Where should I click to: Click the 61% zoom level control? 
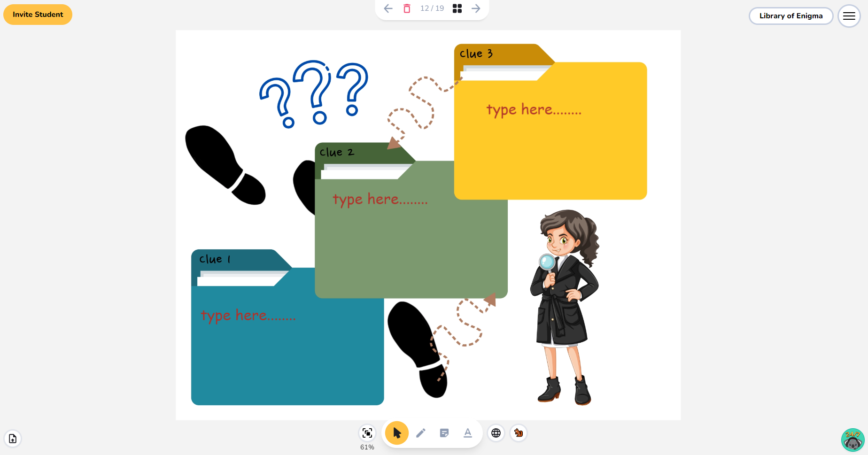point(367,447)
